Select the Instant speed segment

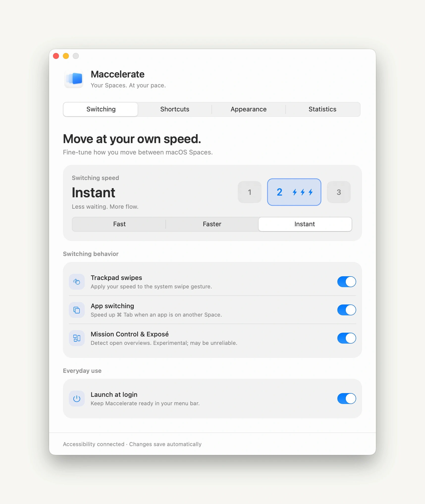pyautogui.click(x=305, y=224)
